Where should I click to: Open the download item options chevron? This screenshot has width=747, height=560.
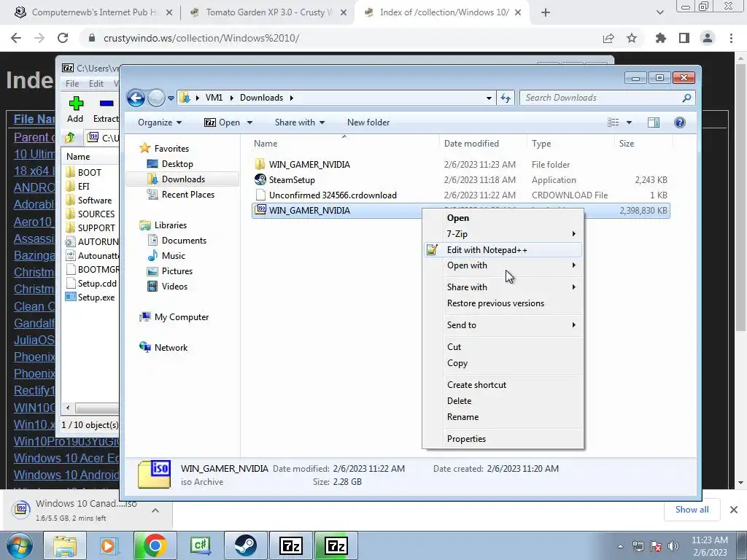pyautogui.click(x=155, y=510)
